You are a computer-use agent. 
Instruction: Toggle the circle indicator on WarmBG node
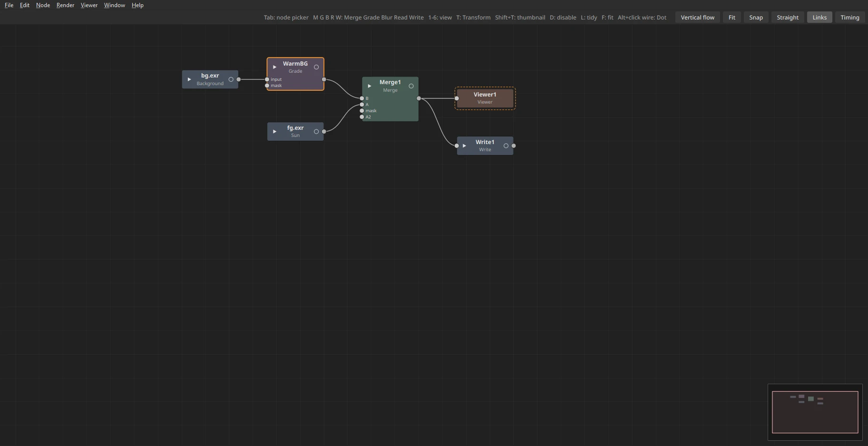[x=316, y=67]
